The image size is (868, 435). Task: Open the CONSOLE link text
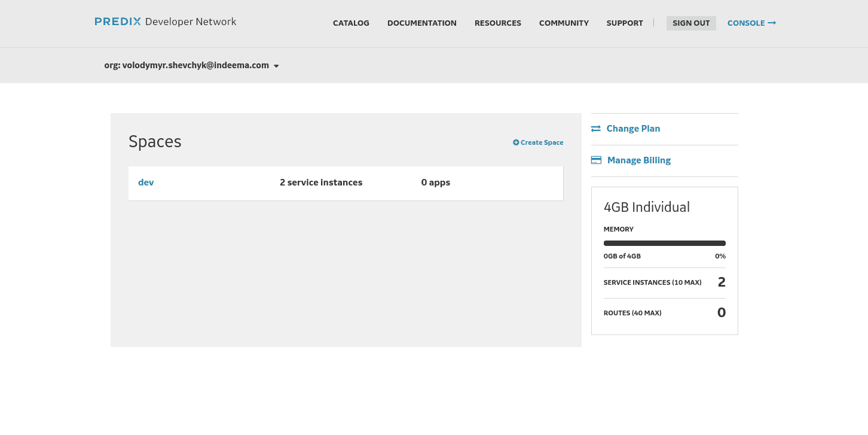(746, 23)
